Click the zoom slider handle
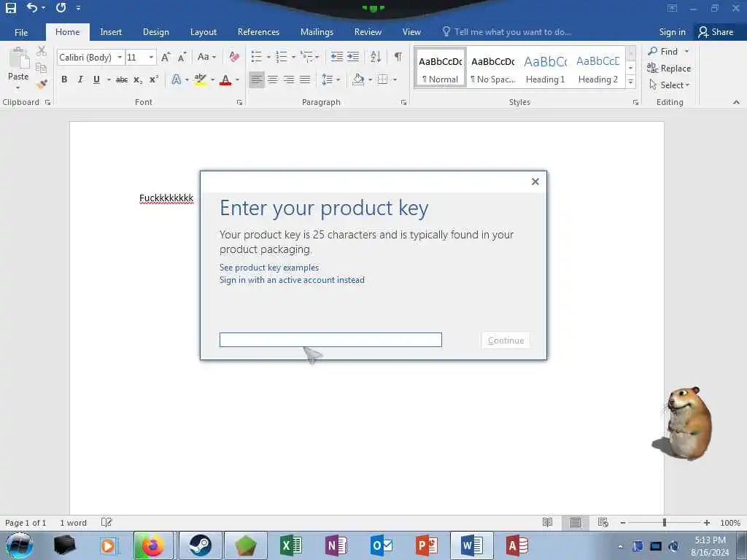This screenshot has height=560, width=747. (664, 523)
